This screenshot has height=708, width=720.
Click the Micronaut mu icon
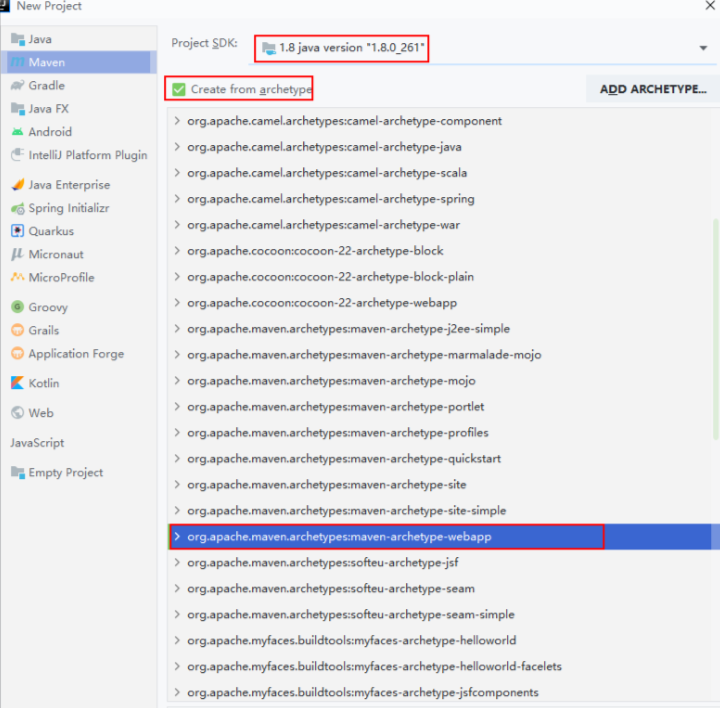point(17,254)
